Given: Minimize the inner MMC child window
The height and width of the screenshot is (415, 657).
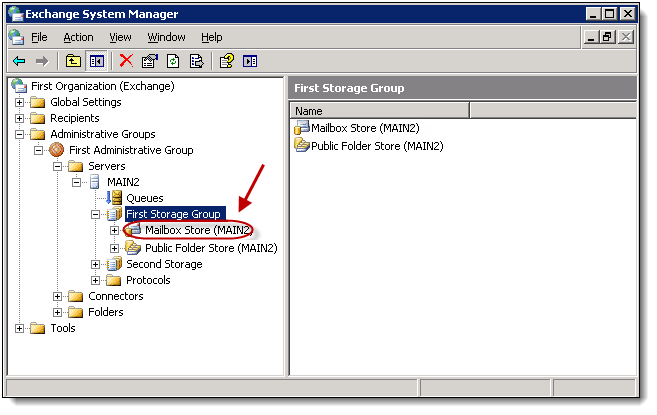Looking at the screenshot, I should click(x=591, y=37).
